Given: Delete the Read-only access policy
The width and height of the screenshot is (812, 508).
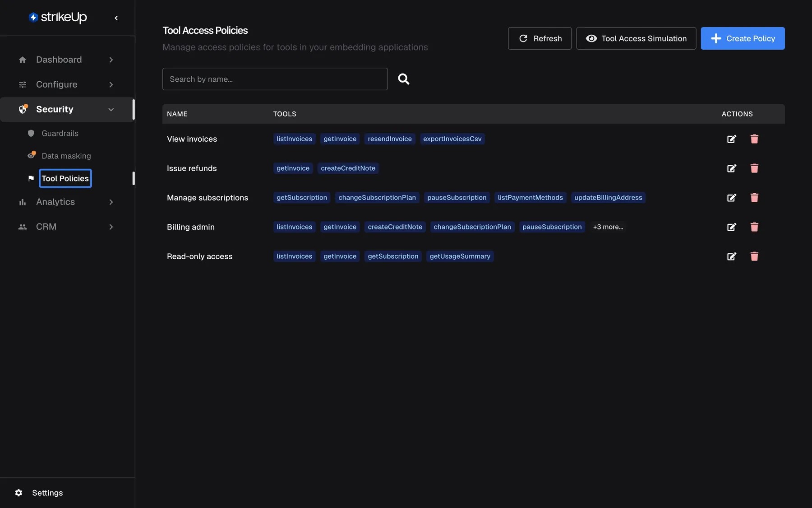Looking at the screenshot, I should tap(754, 256).
